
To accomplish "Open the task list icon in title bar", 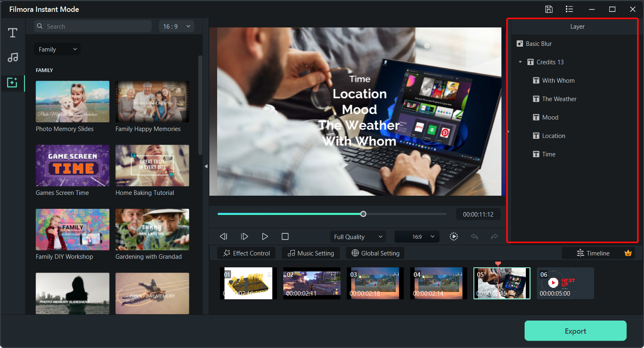I will coord(569,9).
